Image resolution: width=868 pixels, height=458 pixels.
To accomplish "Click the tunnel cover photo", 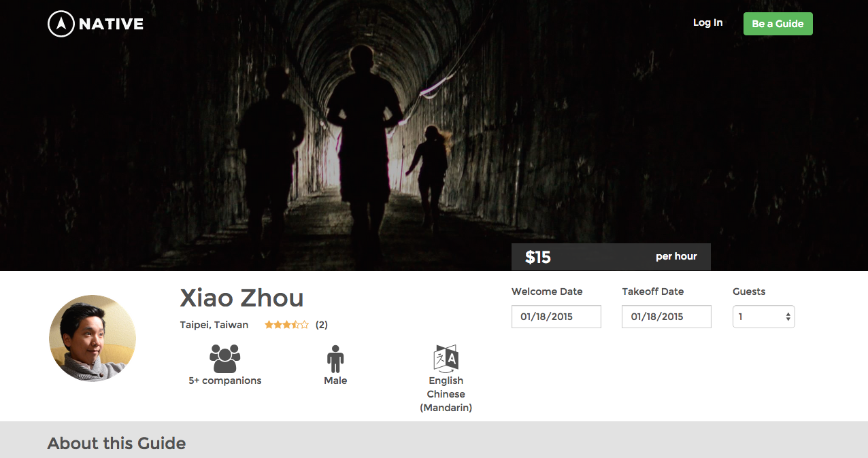I will tap(434, 136).
